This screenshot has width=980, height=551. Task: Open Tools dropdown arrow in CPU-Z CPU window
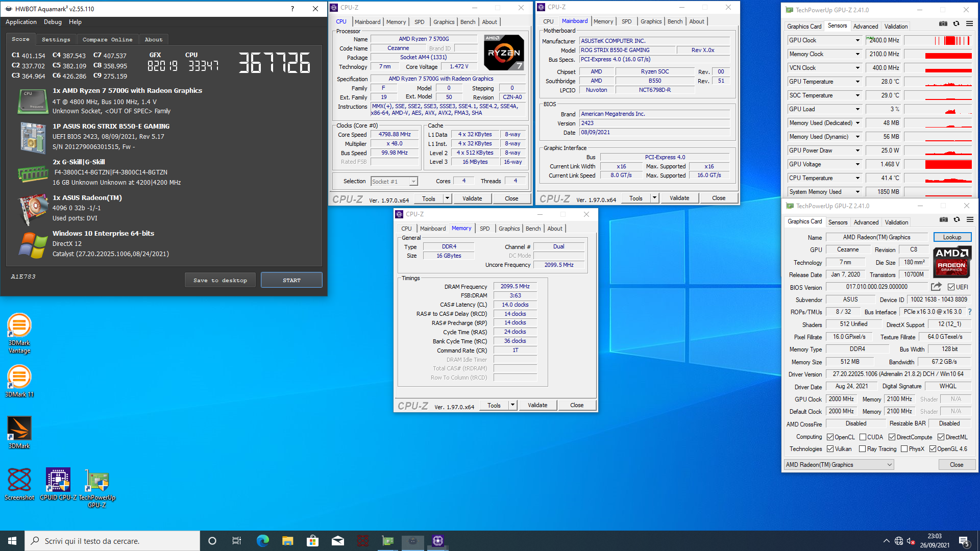pyautogui.click(x=448, y=198)
